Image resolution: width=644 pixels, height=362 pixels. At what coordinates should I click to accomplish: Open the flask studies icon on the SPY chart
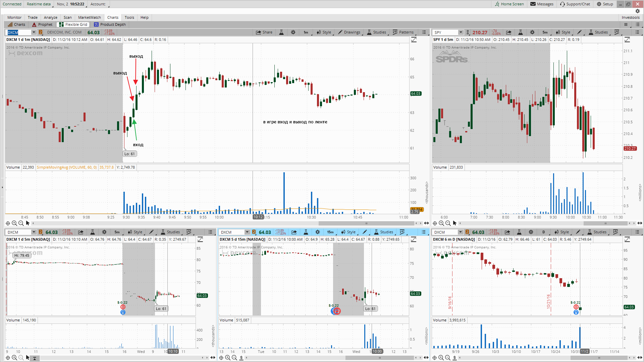(x=521, y=32)
